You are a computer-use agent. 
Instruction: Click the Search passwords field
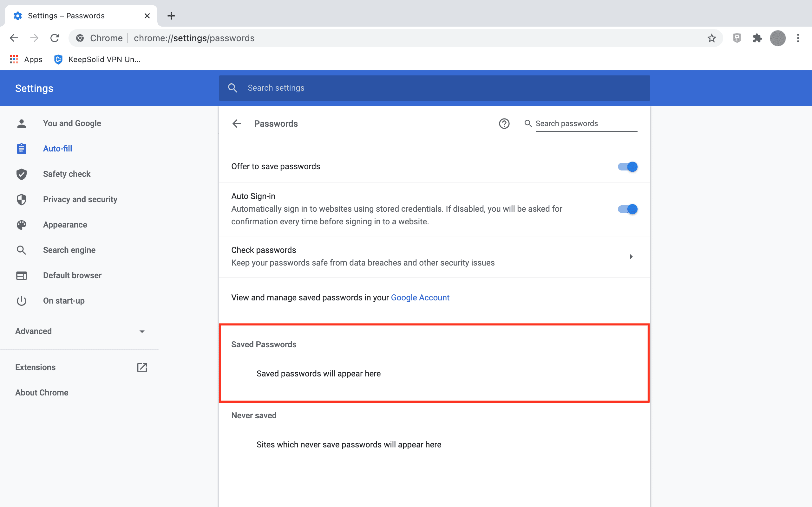[x=586, y=124]
